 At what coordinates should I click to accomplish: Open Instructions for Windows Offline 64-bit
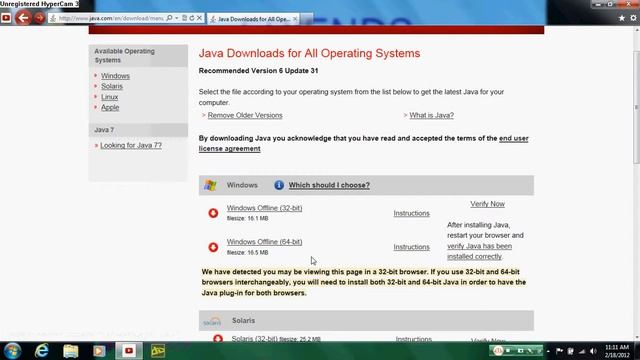[411, 247]
